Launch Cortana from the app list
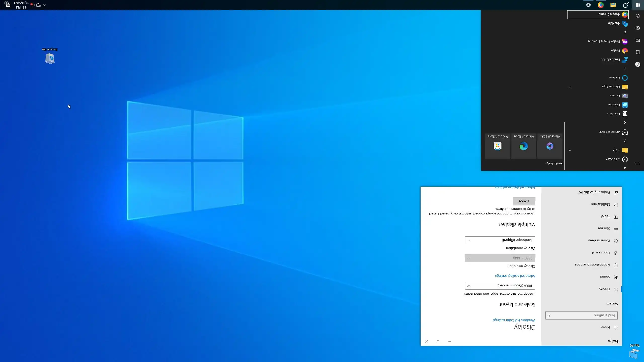This screenshot has height=362, width=644. pos(615,78)
